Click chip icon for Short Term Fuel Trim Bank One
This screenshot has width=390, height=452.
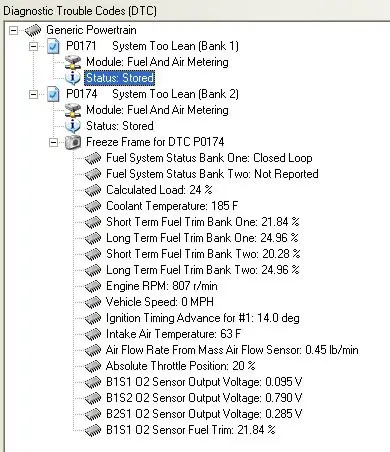(x=93, y=222)
